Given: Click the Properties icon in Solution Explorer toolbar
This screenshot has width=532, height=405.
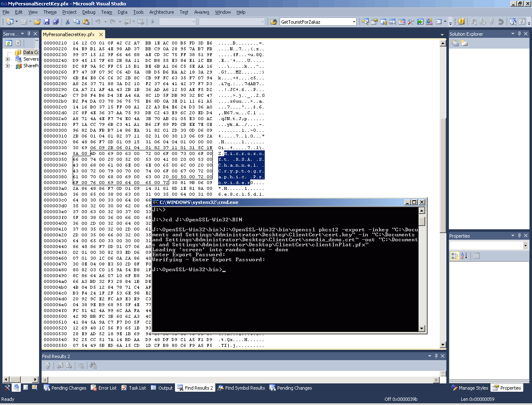Looking at the screenshot, I should click(x=455, y=43).
